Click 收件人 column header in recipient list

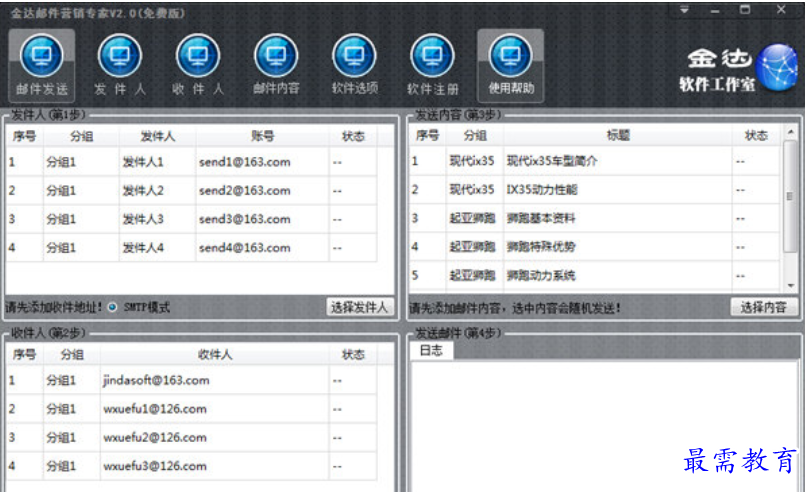pos(215,354)
